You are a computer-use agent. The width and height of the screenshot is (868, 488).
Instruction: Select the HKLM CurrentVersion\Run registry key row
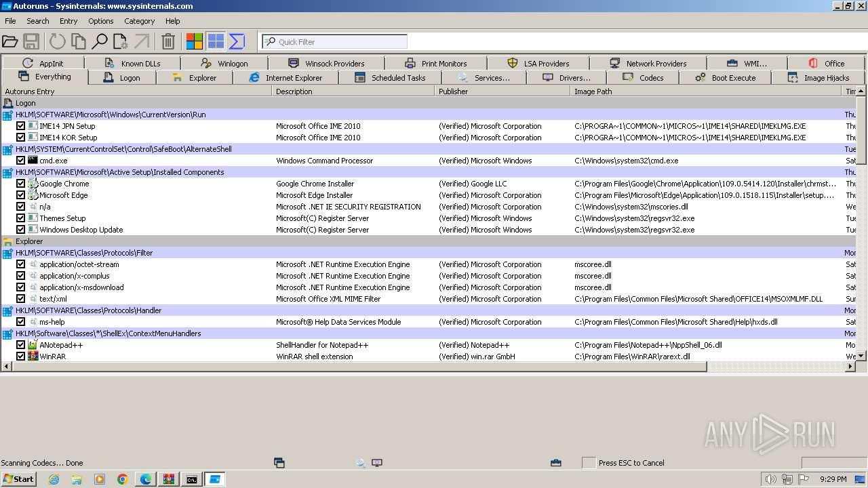429,115
